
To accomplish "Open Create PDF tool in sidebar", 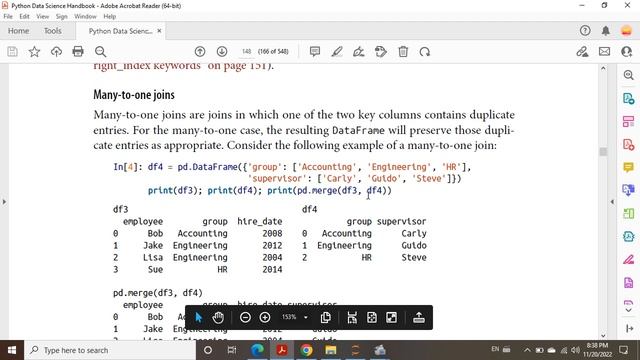I will tap(629, 144).
